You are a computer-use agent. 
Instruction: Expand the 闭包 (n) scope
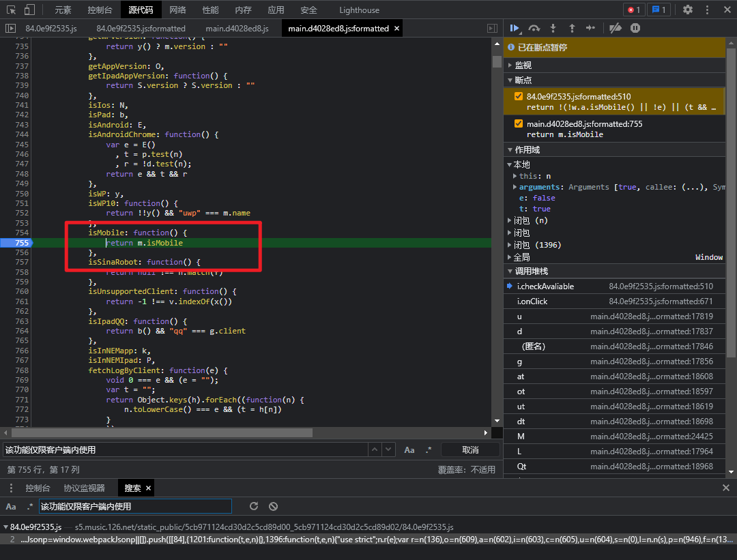[x=509, y=220]
